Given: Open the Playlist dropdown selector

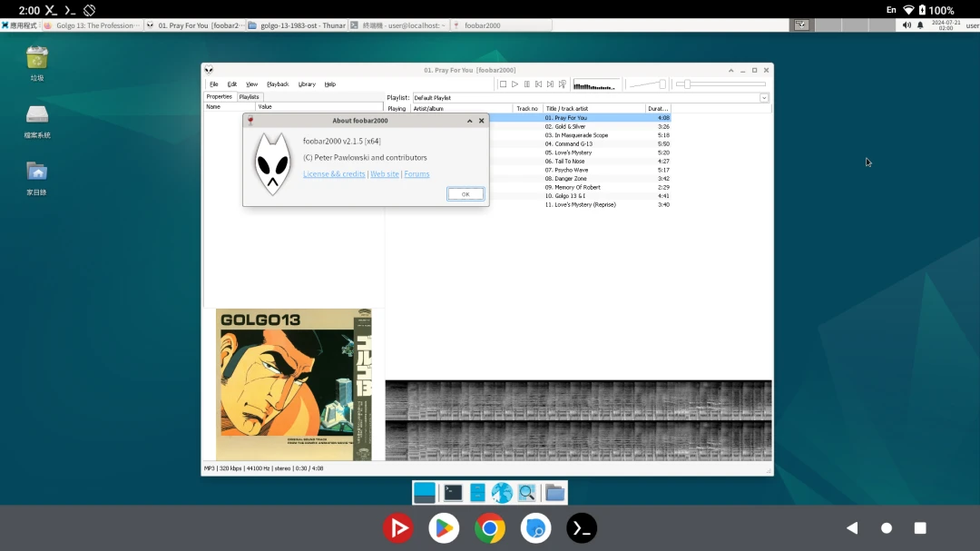Looking at the screenshot, I should [x=764, y=98].
